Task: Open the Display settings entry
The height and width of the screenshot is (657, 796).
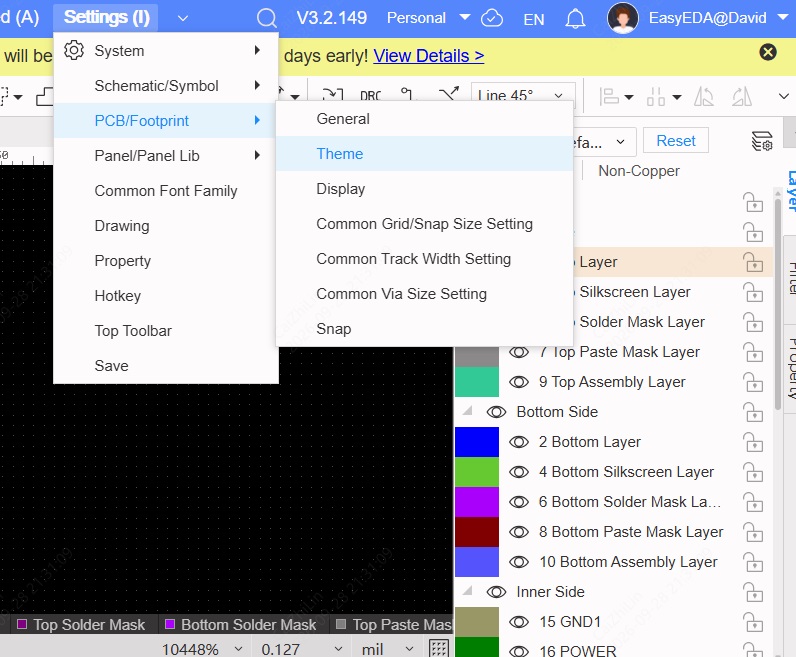Action: click(424, 188)
